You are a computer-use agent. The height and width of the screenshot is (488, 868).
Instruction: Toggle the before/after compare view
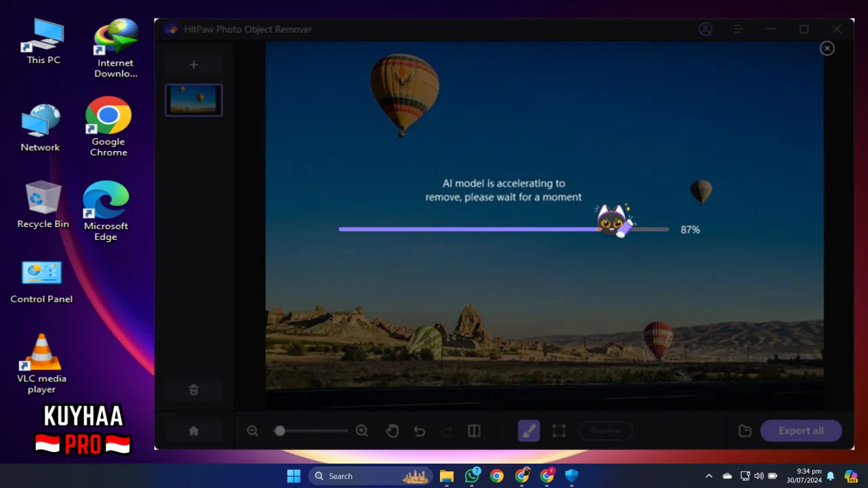pyautogui.click(x=474, y=431)
